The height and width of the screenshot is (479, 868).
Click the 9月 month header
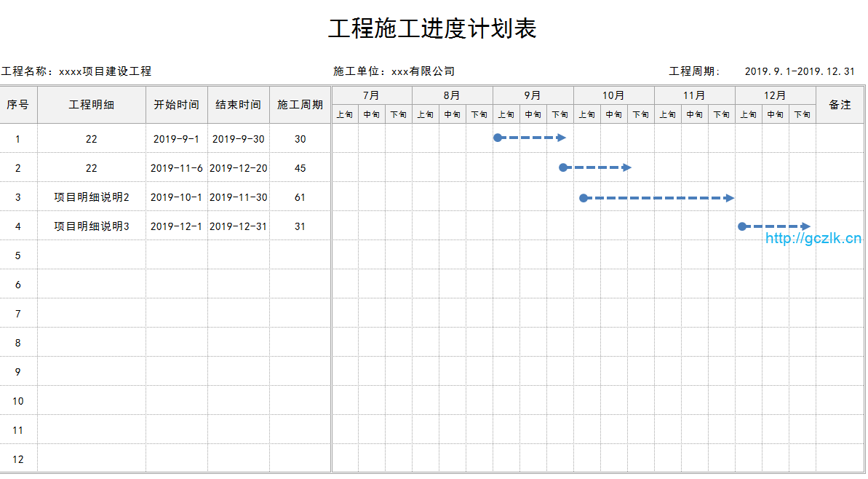pos(533,95)
